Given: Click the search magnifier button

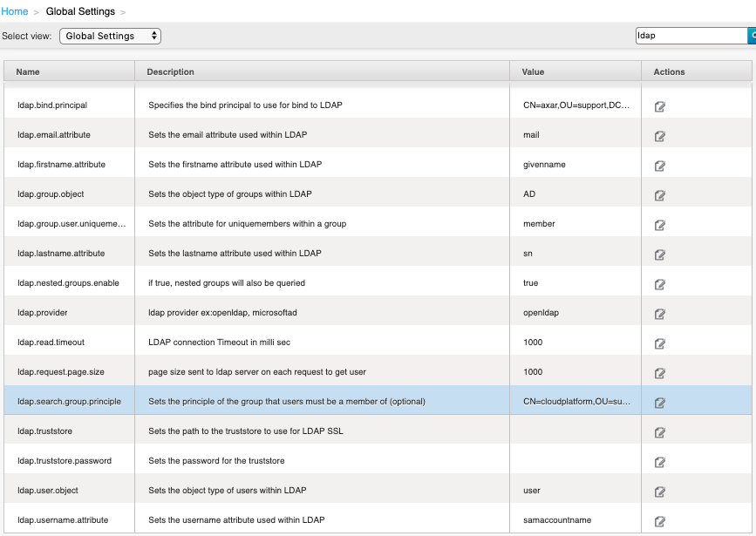Looking at the screenshot, I should [x=752, y=36].
